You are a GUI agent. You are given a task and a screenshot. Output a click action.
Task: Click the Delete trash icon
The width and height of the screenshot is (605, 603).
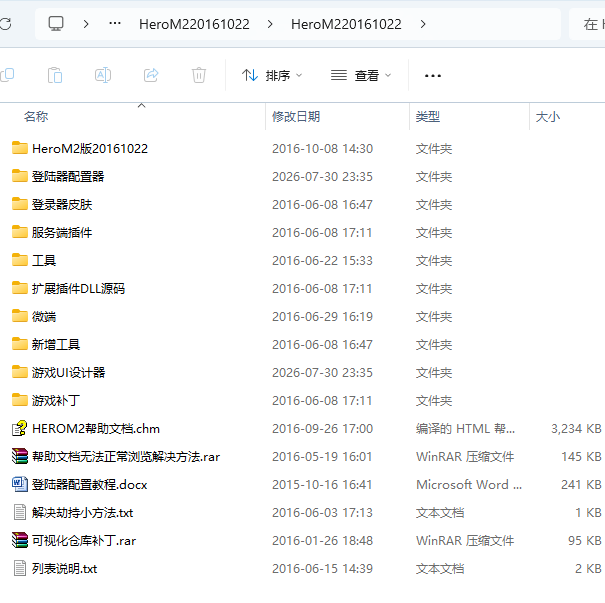[x=199, y=75]
